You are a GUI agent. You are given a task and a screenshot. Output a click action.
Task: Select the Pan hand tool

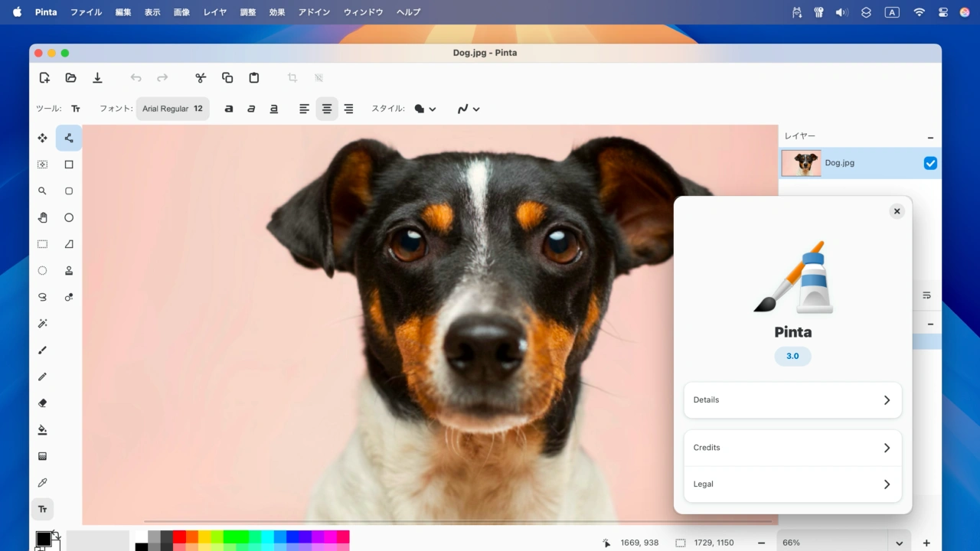(x=42, y=218)
